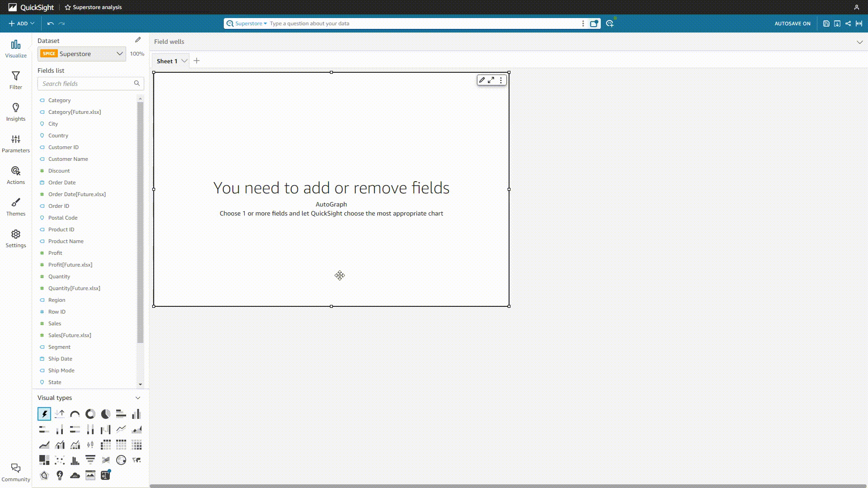Add a new sheet with plus
This screenshot has width=868, height=488.
[x=196, y=61]
